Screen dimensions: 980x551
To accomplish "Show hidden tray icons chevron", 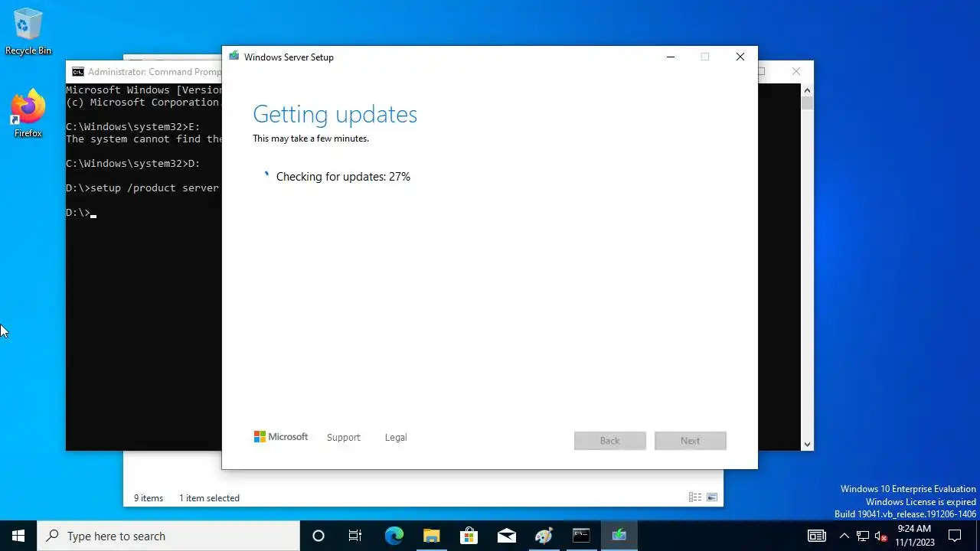I will pyautogui.click(x=844, y=536).
